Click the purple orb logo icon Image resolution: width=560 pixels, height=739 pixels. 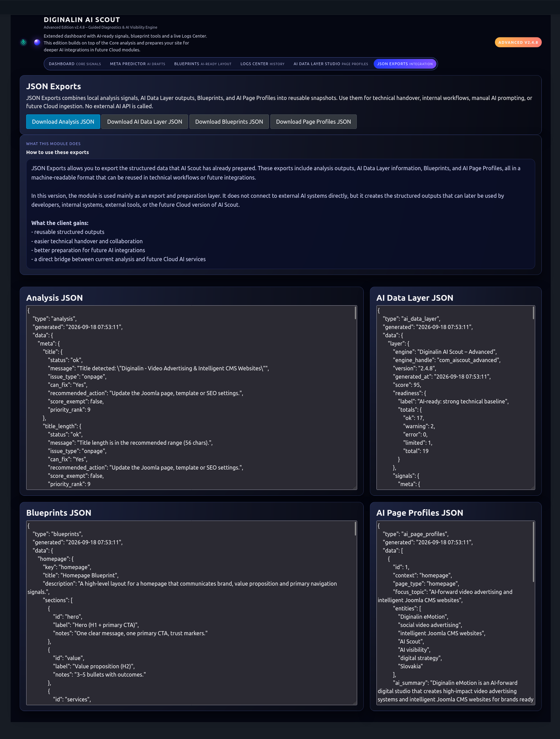37,42
